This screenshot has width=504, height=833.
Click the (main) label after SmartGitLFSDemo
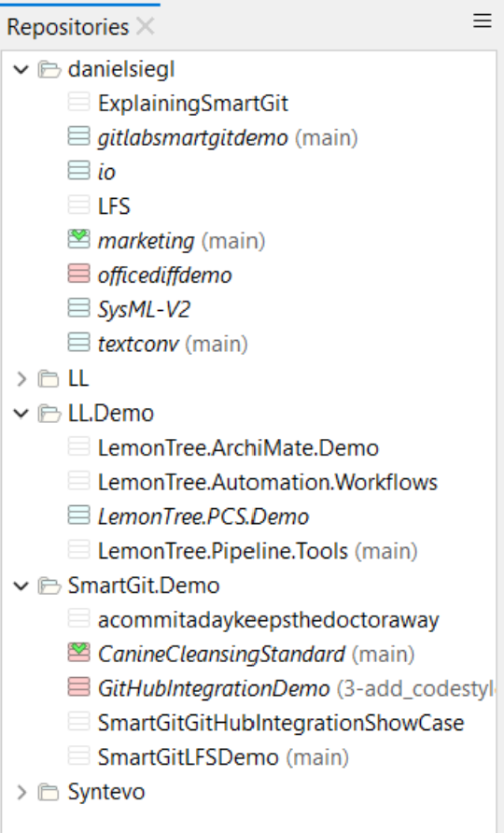coord(317,757)
